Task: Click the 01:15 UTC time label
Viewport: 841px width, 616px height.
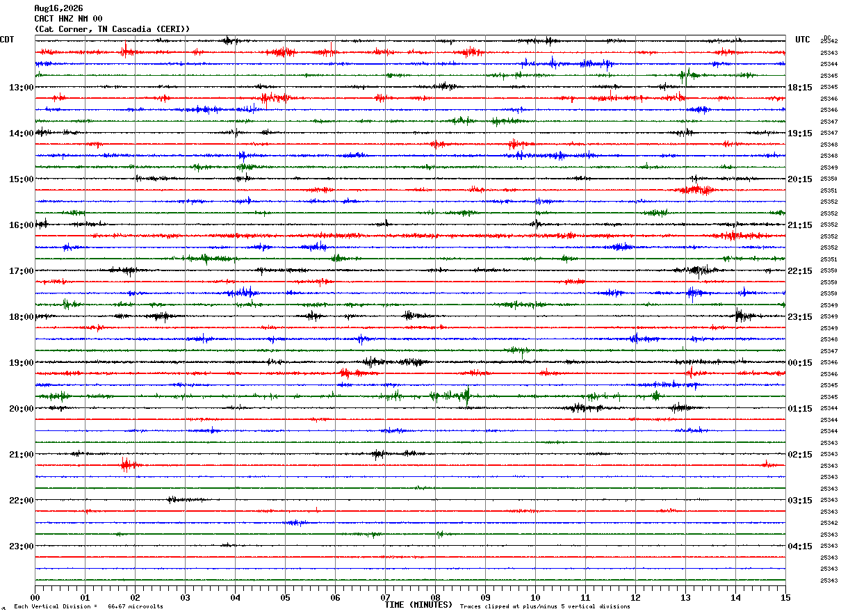Action: tap(800, 409)
